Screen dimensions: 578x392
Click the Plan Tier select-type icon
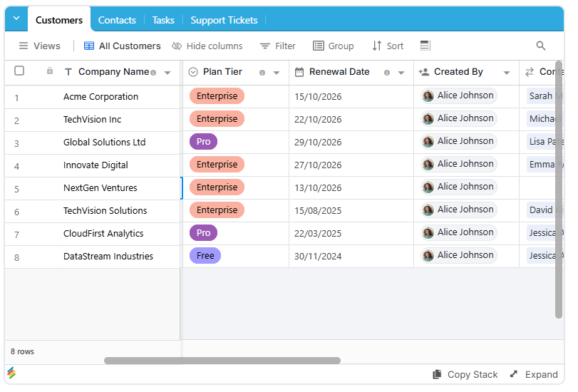(x=193, y=72)
